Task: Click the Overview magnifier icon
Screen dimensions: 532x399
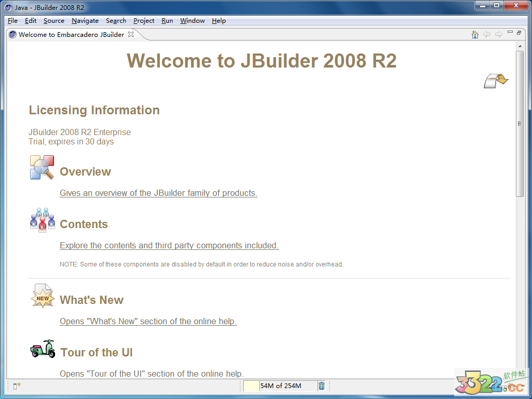Action: pos(42,168)
